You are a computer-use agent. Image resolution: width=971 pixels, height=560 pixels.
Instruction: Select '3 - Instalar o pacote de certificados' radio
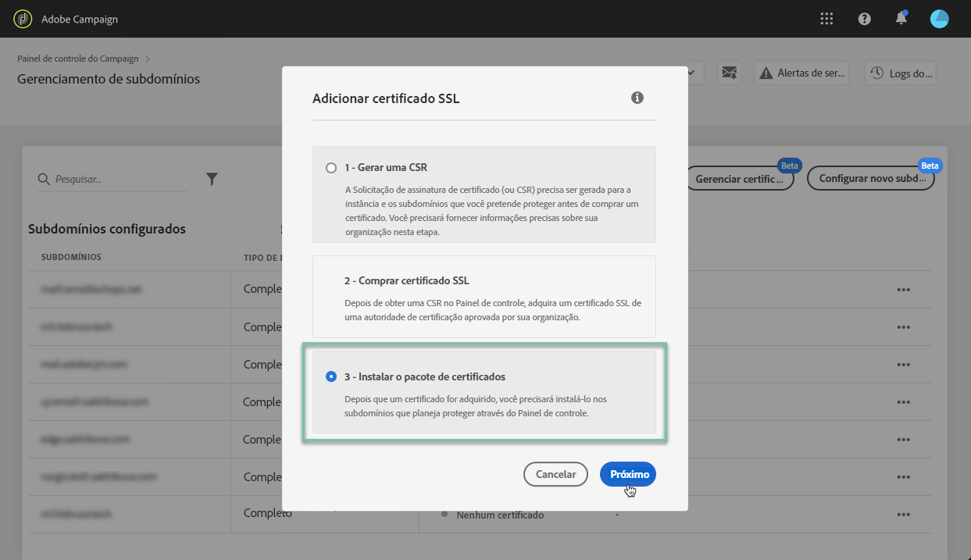331,376
